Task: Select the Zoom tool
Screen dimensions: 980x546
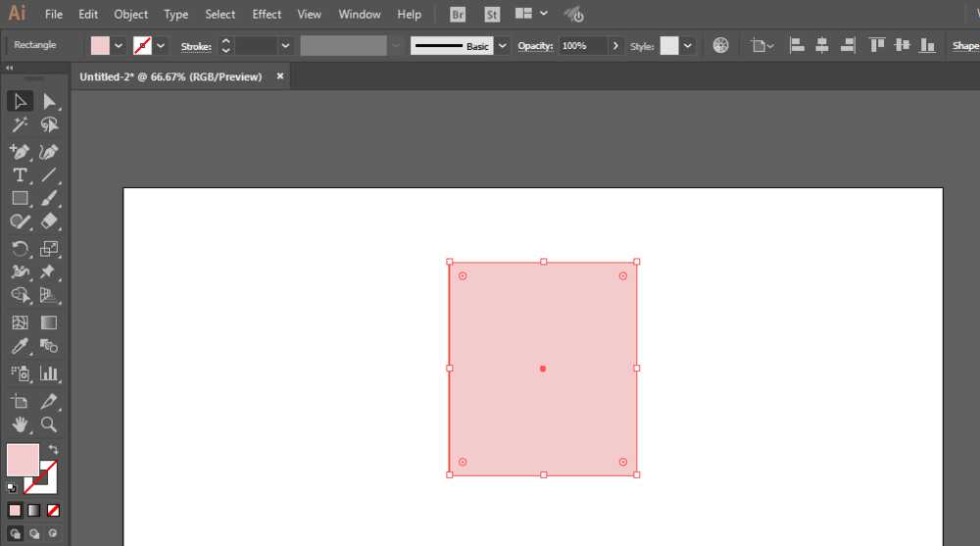Action: coord(49,424)
